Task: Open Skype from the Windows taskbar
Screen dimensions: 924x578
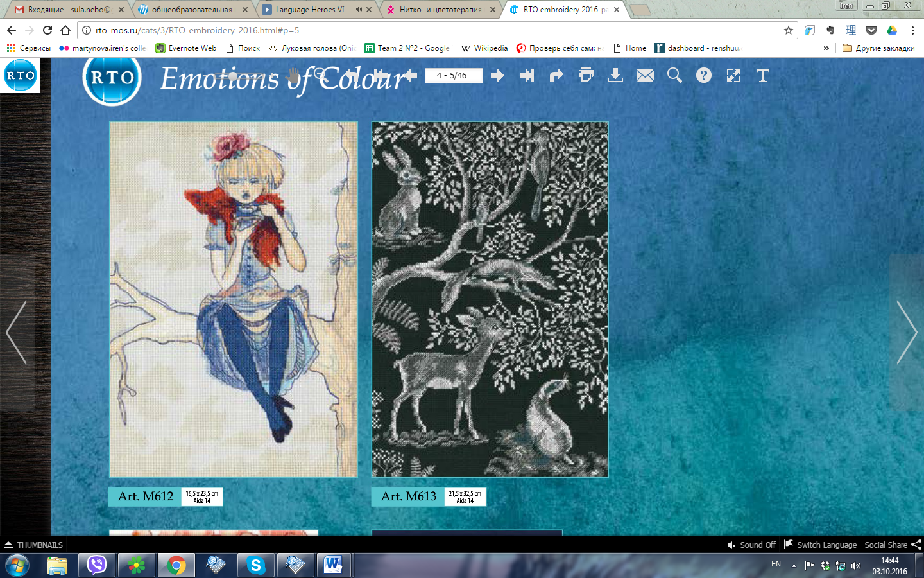Action: 255,565
